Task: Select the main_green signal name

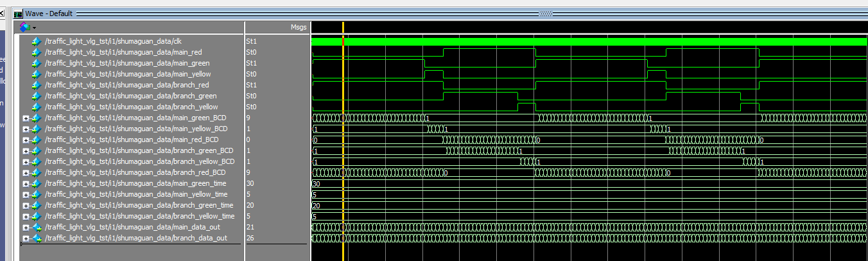Action: (x=127, y=63)
